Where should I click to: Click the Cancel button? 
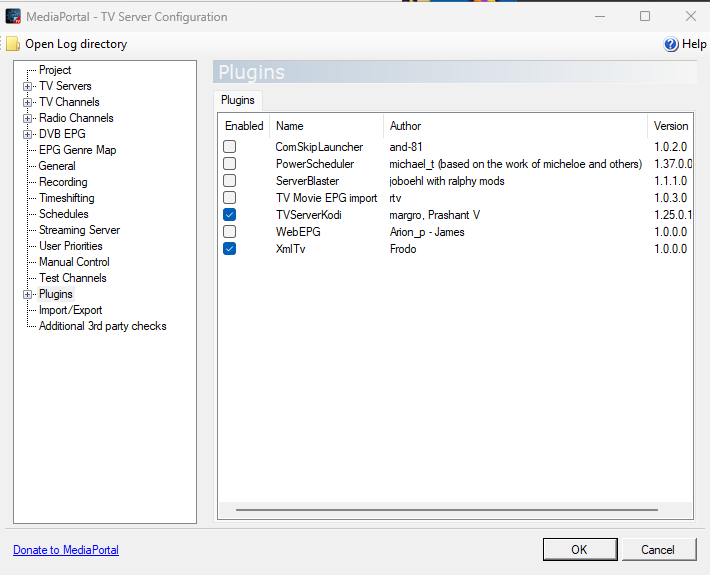[x=658, y=549]
